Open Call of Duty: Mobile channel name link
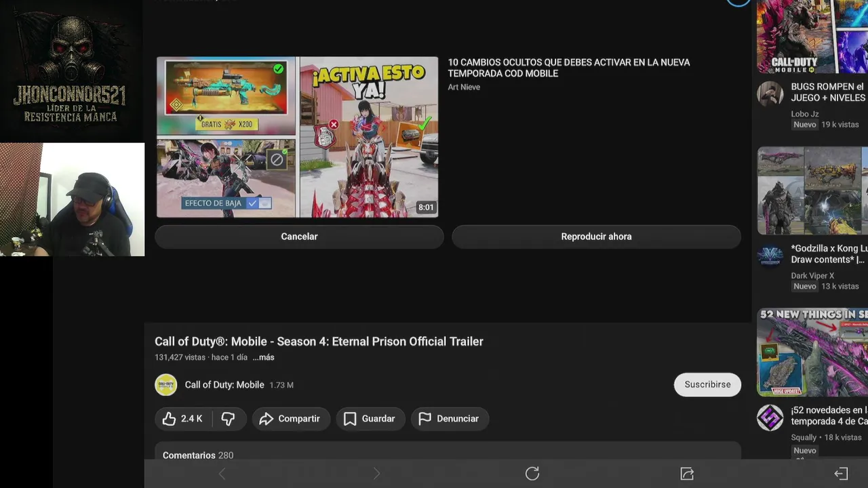The width and height of the screenshot is (868, 488). (224, 385)
